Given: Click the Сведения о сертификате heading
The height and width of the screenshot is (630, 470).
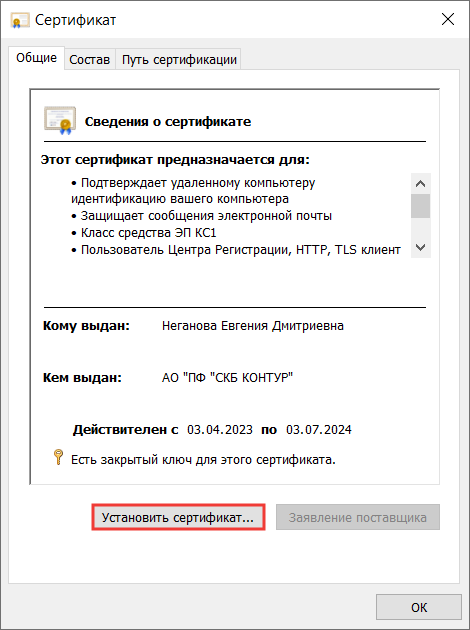Looking at the screenshot, I should tap(168, 121).
